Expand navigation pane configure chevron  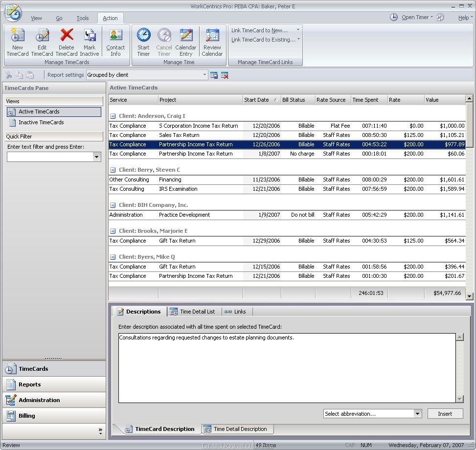(x=100, y=431)
